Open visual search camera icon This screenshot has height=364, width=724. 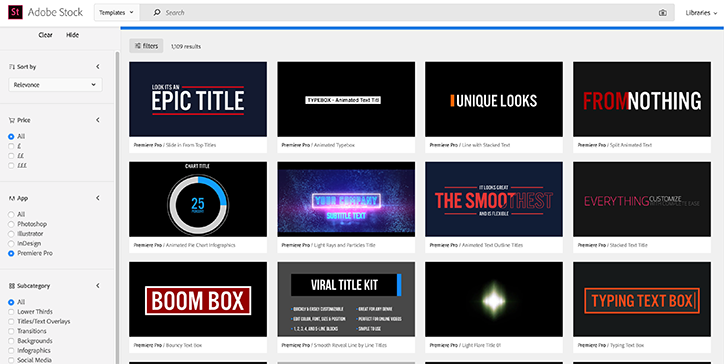[663, 13]
